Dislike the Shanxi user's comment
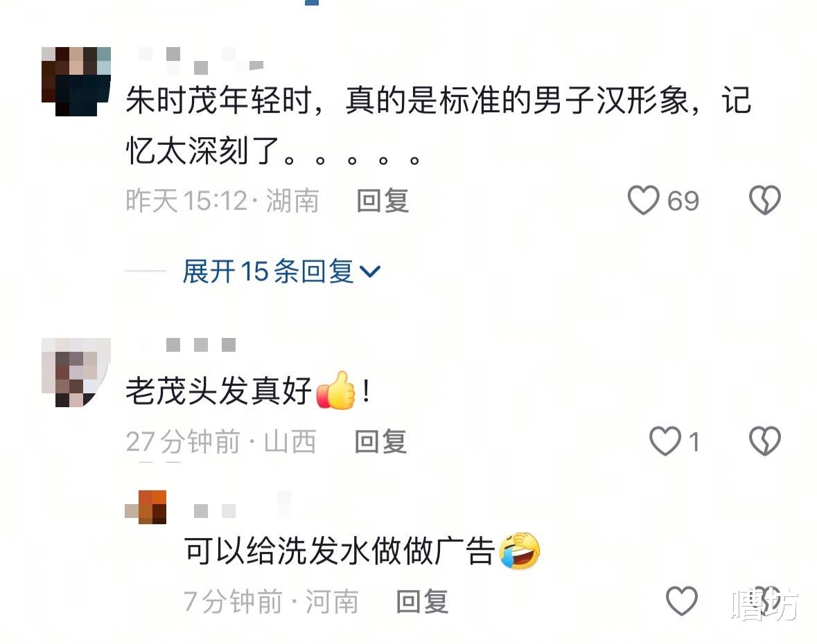 pos(765,442)
